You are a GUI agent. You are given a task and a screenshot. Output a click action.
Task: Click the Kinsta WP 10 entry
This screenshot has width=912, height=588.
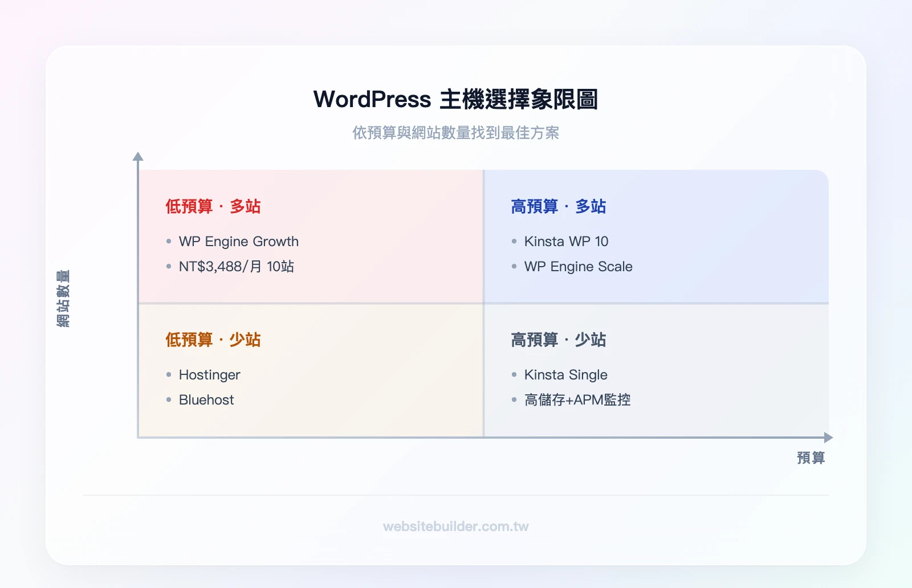(566, 242)
